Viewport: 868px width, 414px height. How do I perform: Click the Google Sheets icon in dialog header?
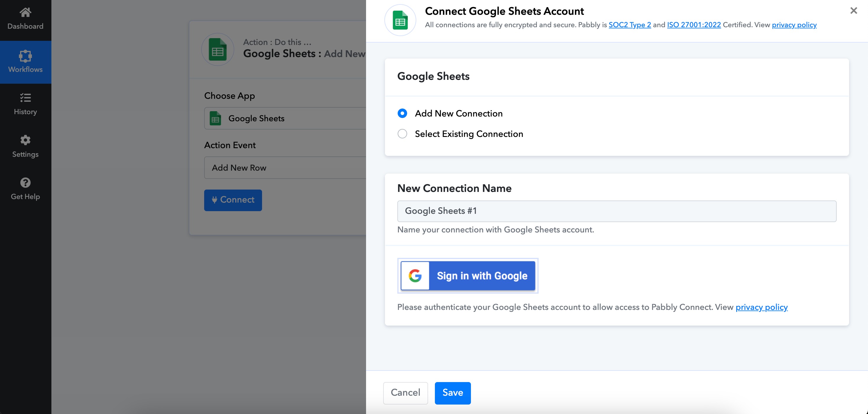(x=400, y=20)
